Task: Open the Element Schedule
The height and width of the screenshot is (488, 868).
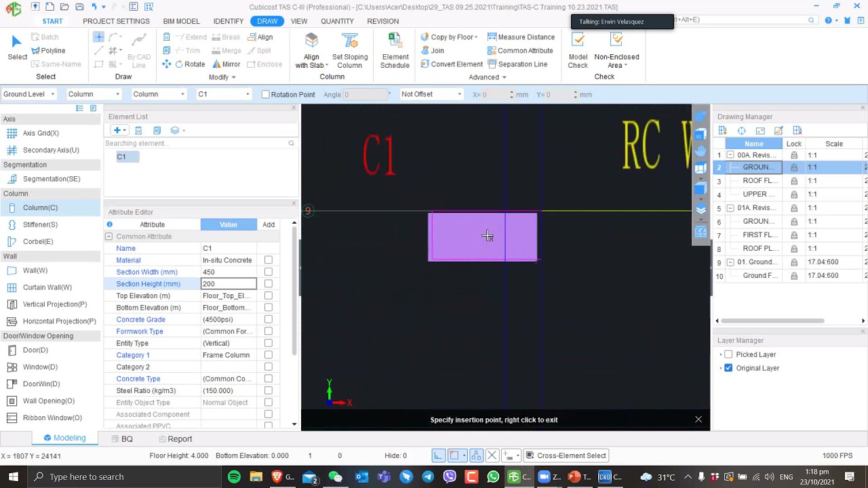Action: click(x=395, y=52)
